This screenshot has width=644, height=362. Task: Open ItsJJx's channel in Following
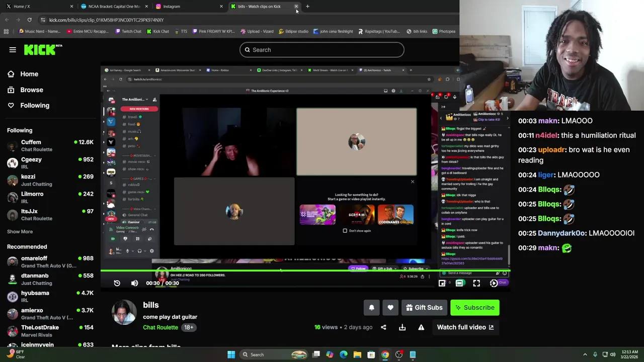[x=50, y=215]
